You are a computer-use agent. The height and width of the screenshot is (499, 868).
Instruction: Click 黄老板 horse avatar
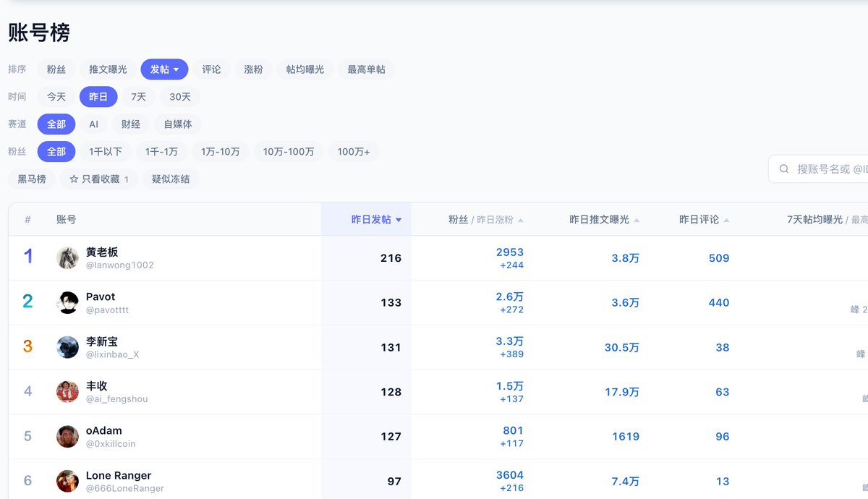(x=67, y=258)
